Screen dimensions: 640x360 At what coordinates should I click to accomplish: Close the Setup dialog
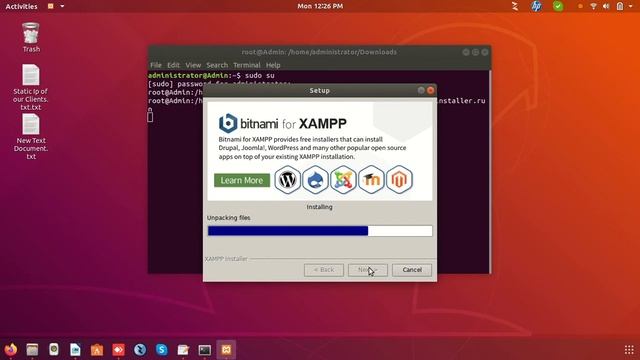(x=431, y=90)
